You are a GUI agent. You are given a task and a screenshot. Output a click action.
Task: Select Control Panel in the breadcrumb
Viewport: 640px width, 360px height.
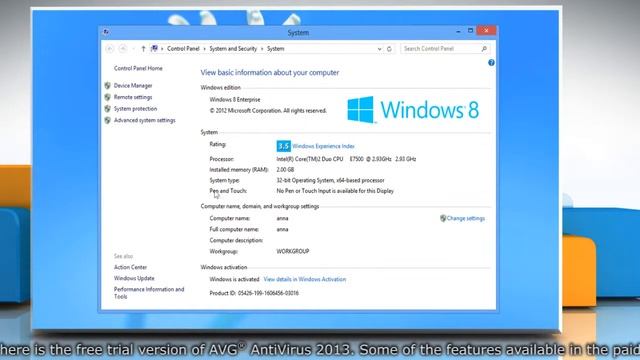pyautogui.click(x=183, y=49)
